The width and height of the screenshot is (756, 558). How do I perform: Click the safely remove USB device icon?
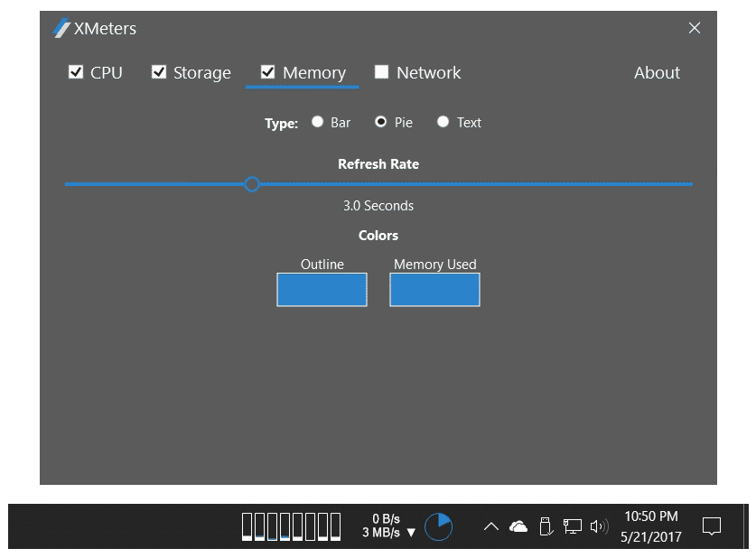(546, 526)
